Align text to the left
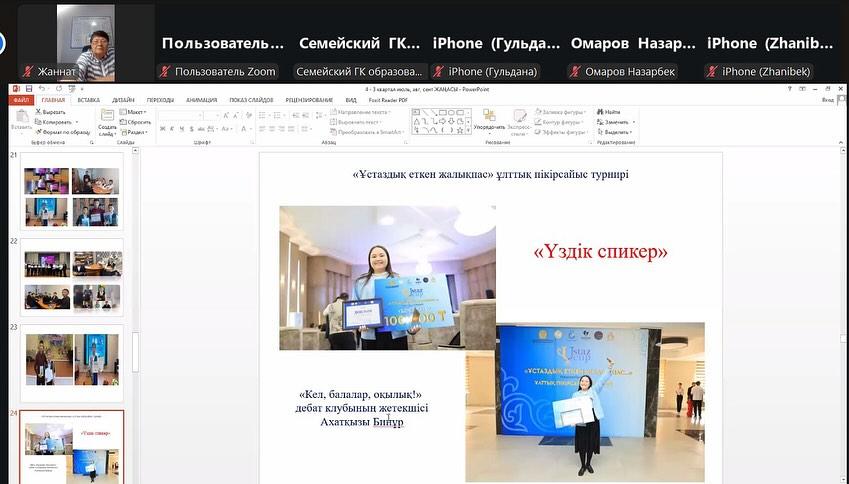 262,129
